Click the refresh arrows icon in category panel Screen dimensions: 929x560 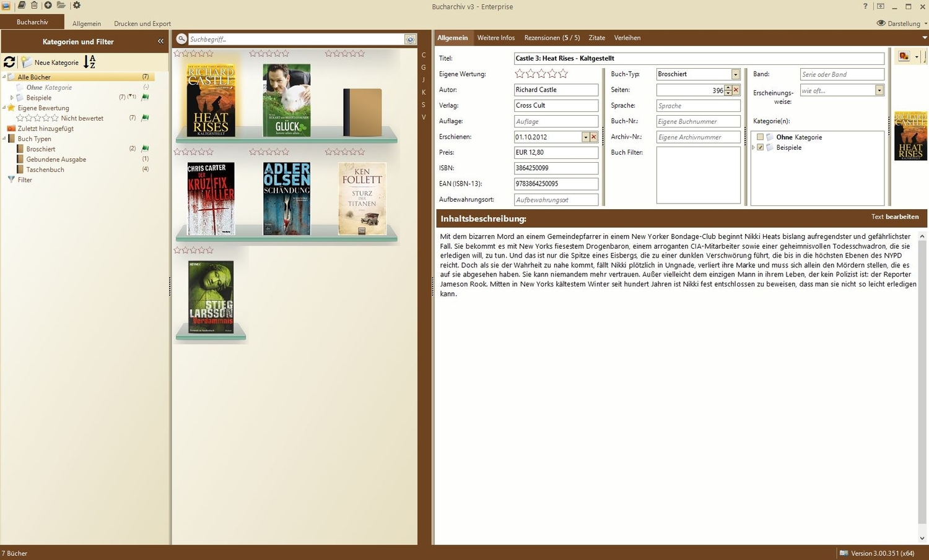pos(9,62)
